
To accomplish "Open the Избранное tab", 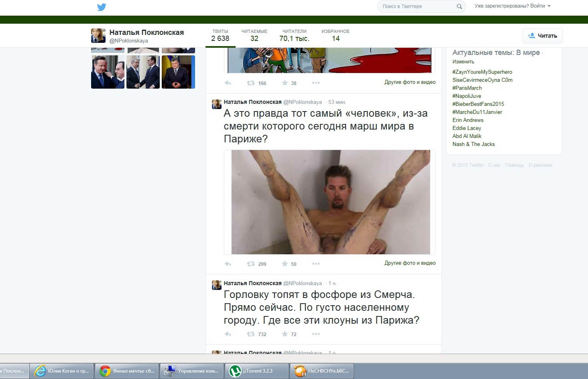I will pos(336,36).
